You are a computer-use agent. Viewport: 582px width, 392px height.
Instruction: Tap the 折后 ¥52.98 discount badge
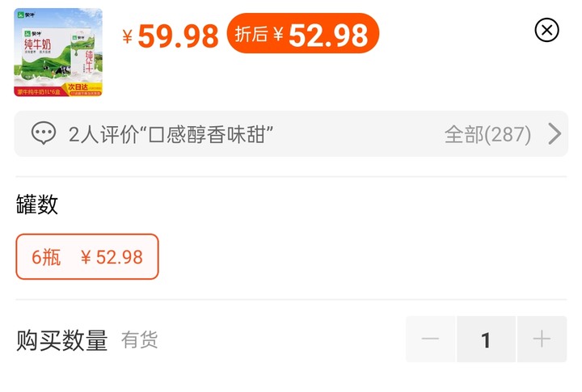point(303,33)
